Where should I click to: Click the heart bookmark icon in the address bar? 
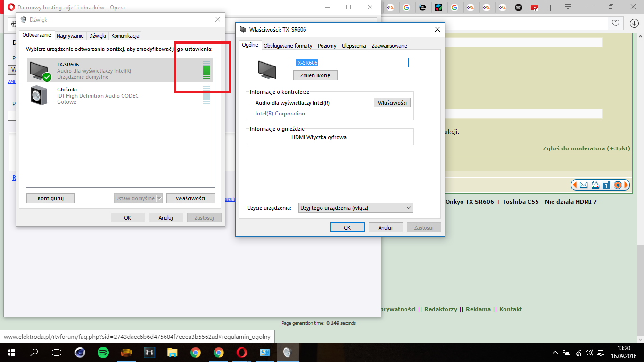(616, 23)
